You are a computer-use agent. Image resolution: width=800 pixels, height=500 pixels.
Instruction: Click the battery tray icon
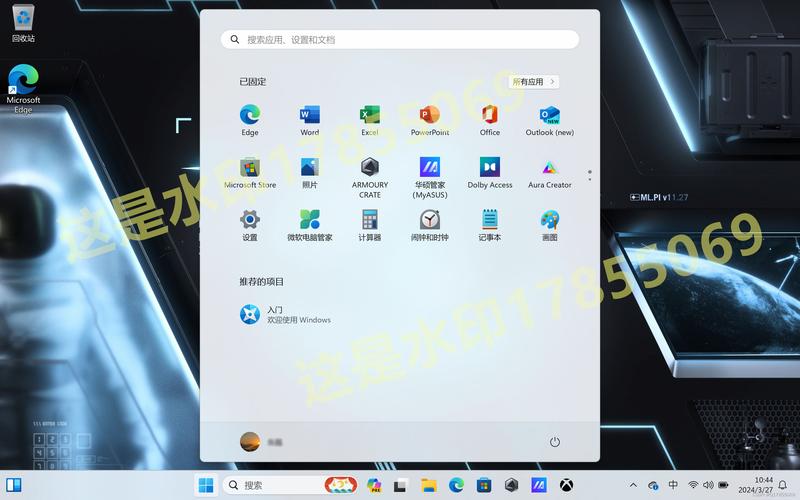(x=723, y=485)
